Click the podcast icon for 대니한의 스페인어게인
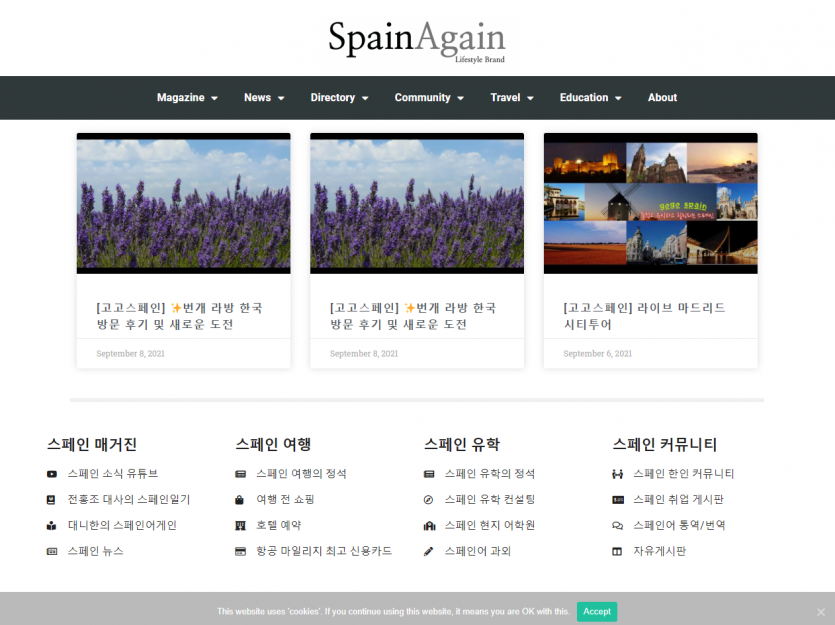The width and height of the screenshot is (835, 625). [51, 525]
